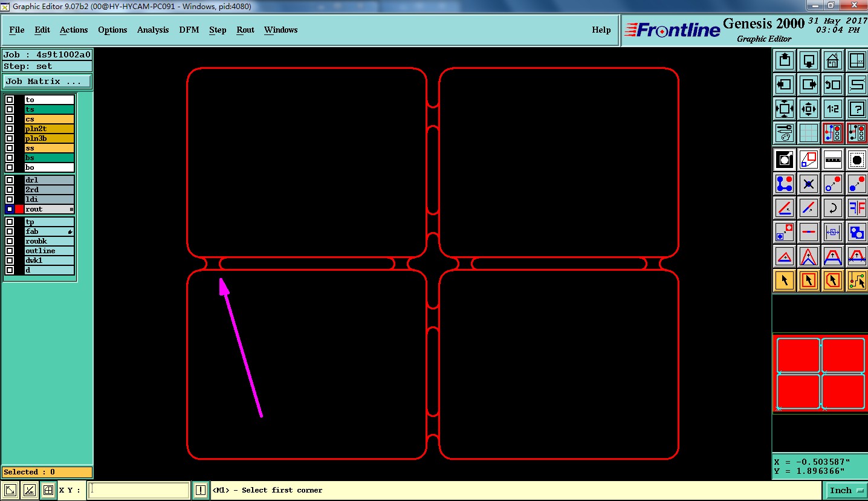Image resolution: width=868 pixels, height=501 pixels.
Task: Click the exclamation mark button in status bar
Action: (x=201, y=490)
